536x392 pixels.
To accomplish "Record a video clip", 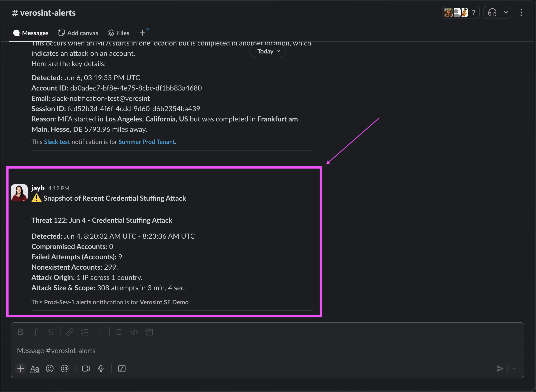I will (x=86, y=369).
